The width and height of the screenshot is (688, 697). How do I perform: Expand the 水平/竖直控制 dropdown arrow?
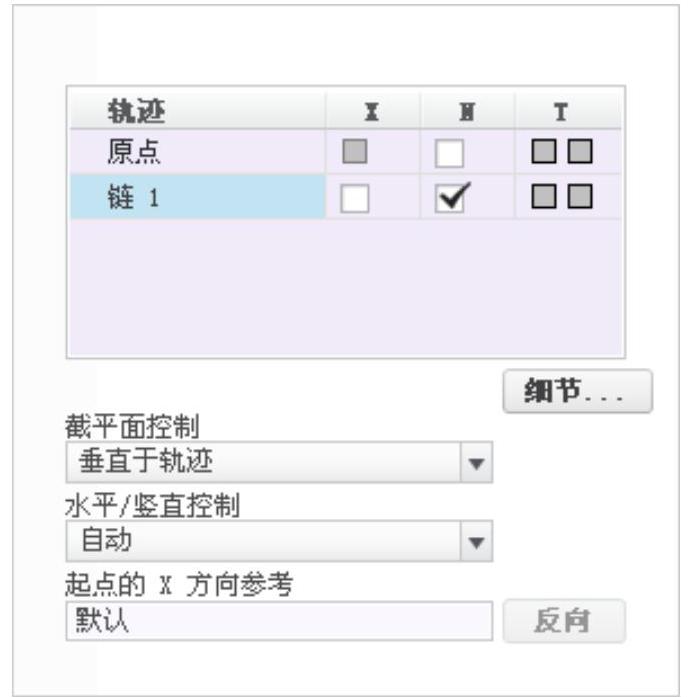(x=476, y=541)
